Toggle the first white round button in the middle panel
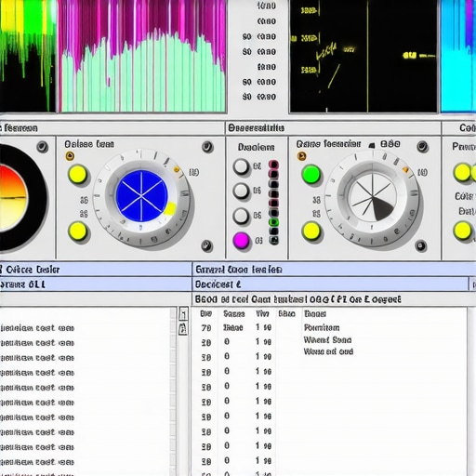This screenshot has height=476, width=476. [x=241, y=166]
